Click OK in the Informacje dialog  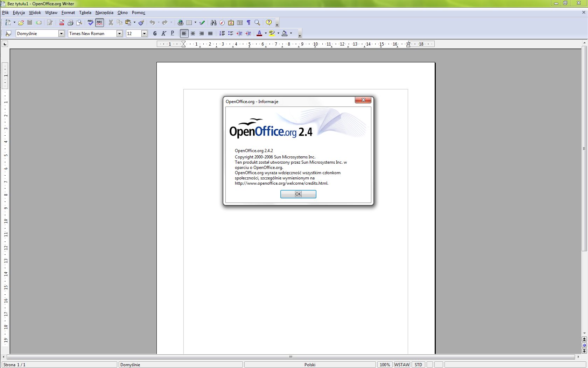[x=298, y=194]
